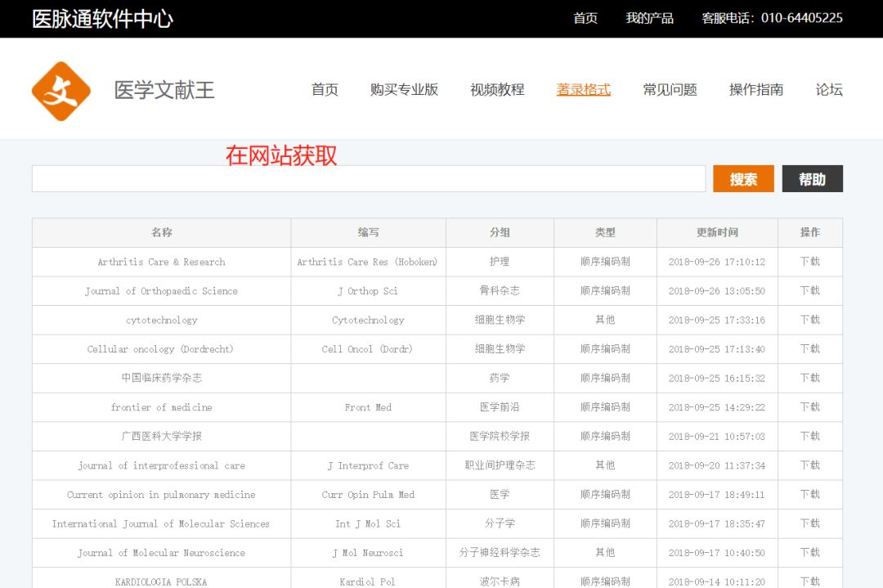This screenshot has height=588, width=883.
Task: Open 常见问题 navigation item
Action: click(x=670, y=90)
